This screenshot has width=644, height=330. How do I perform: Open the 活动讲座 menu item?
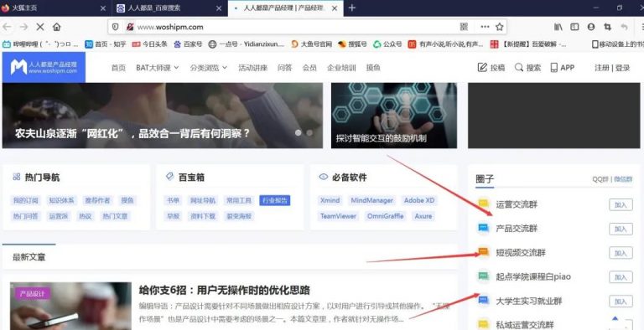[252, 68]
